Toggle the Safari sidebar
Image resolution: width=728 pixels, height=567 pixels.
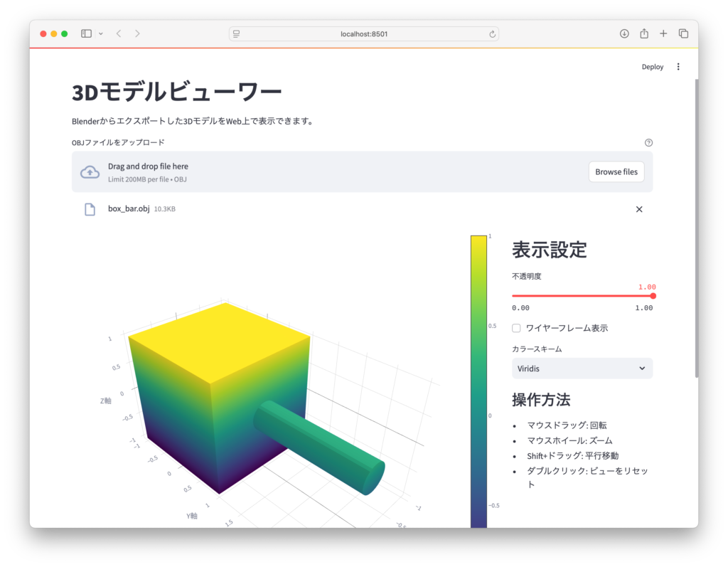tap(86, 33)
